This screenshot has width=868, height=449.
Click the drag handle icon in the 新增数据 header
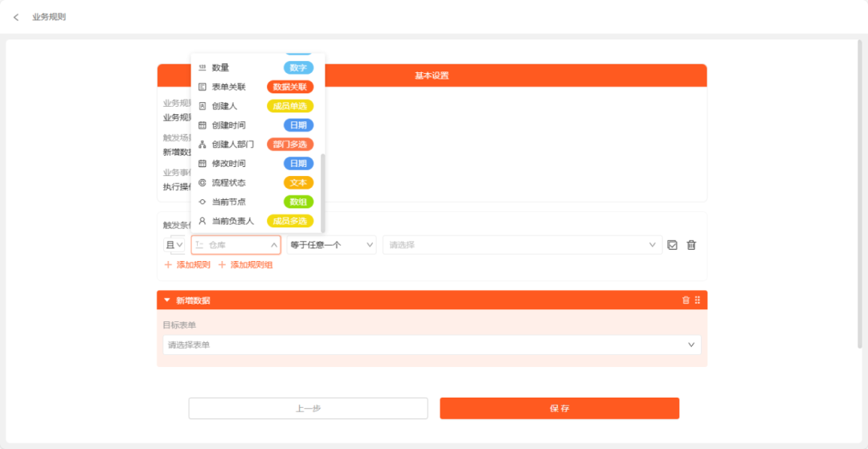pos(698,300)
